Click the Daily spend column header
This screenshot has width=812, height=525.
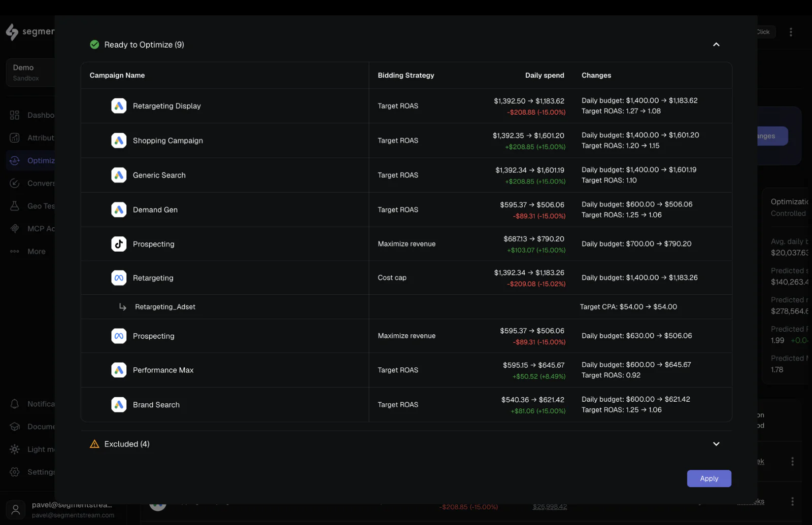point(545,76)
